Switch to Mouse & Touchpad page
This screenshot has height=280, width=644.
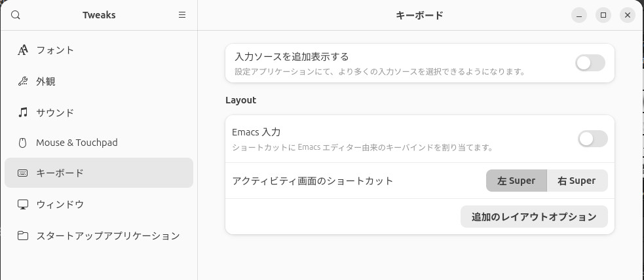coord(77,143)
